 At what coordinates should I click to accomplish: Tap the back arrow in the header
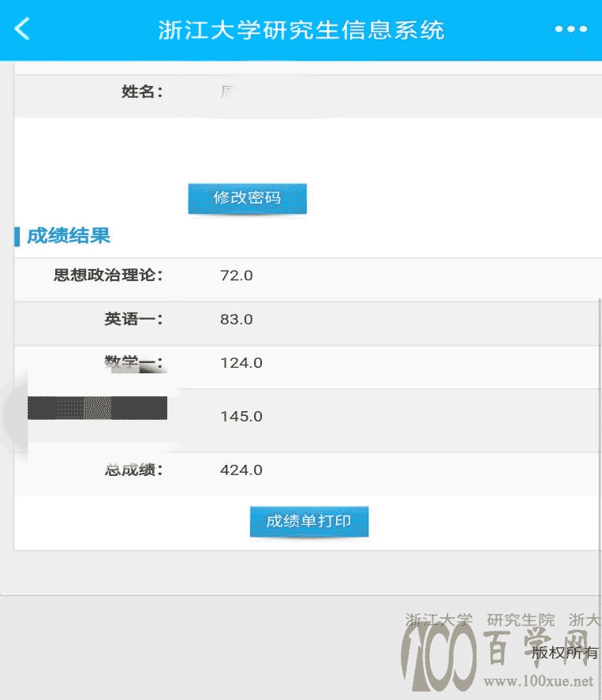tap(22, 29)
